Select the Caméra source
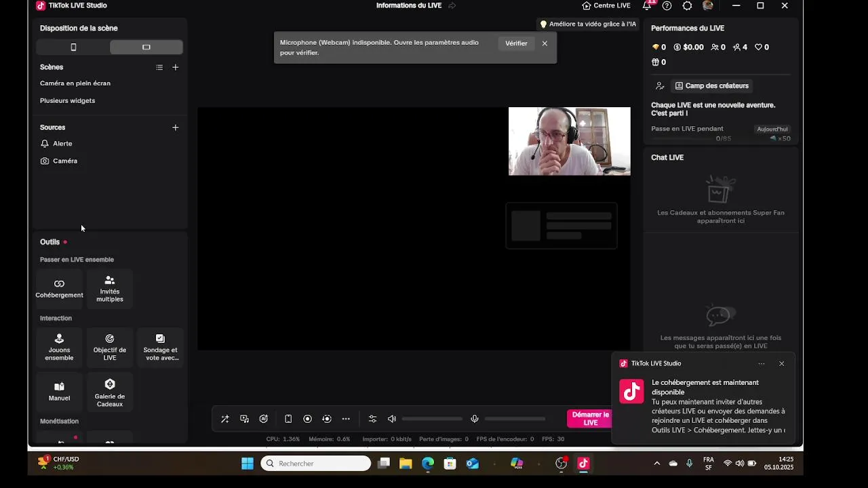The width and height of the screenshot is (868, 488). tap(65, 161)
